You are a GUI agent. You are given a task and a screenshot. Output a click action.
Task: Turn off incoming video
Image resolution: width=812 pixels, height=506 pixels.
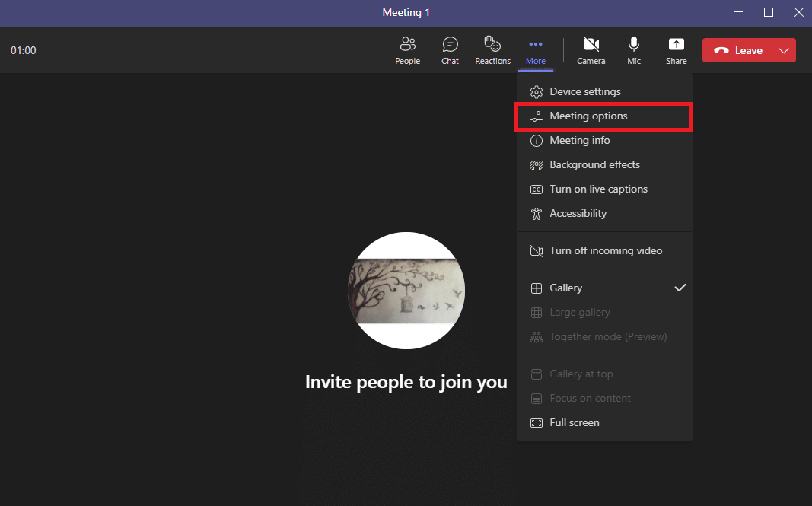click(605, 250)
